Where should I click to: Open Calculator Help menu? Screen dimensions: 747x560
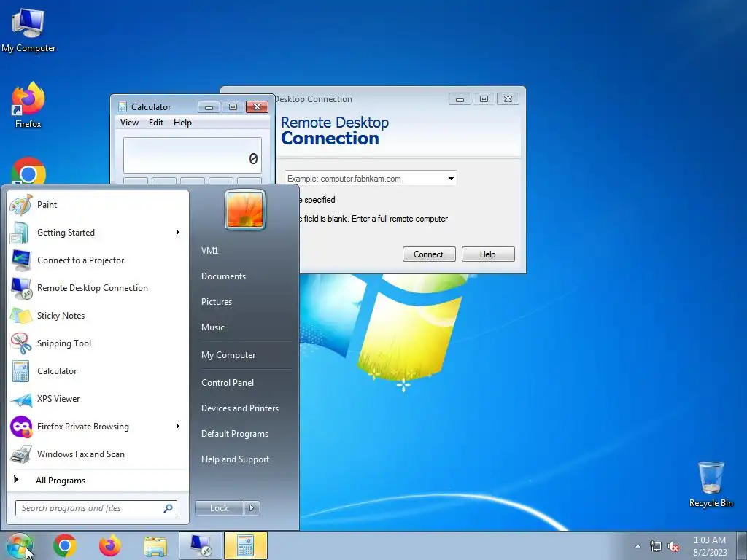[182, 122]
